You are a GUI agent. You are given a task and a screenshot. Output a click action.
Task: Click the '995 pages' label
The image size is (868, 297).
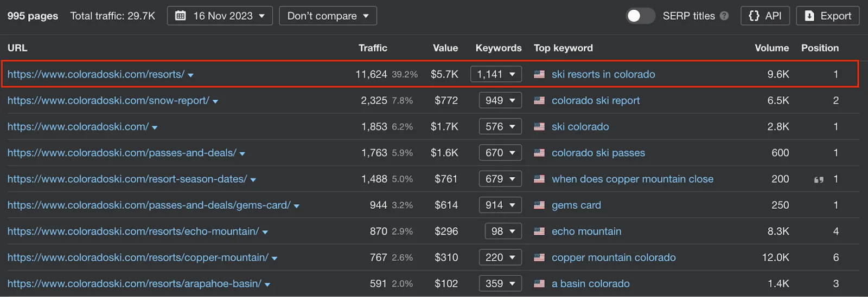[33, 16]
